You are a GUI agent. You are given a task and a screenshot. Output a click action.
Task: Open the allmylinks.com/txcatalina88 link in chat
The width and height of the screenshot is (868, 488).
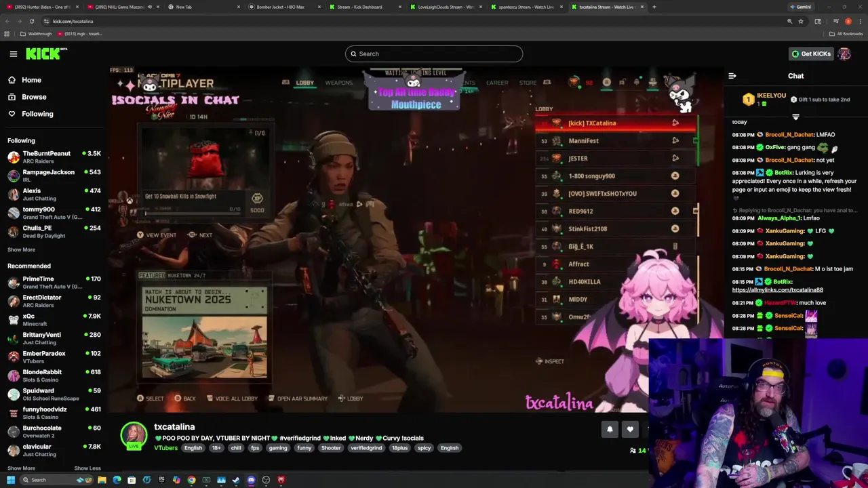click(x=777, y=290)
